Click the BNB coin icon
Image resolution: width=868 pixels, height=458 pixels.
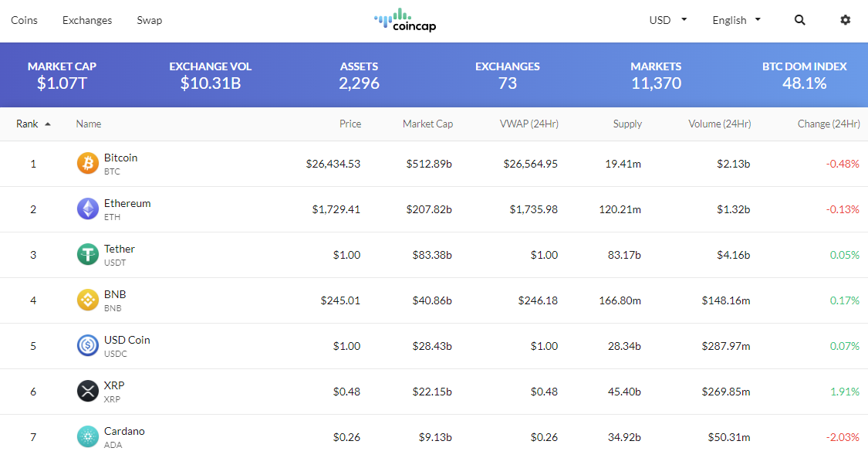(87, 300)
